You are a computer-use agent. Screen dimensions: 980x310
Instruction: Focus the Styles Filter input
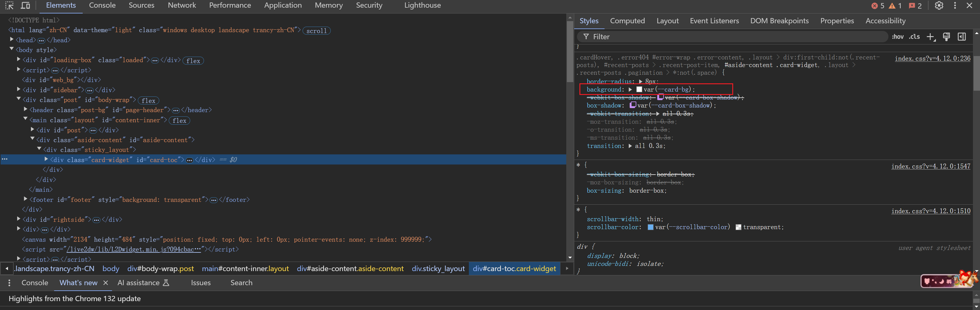coord(732,36)
